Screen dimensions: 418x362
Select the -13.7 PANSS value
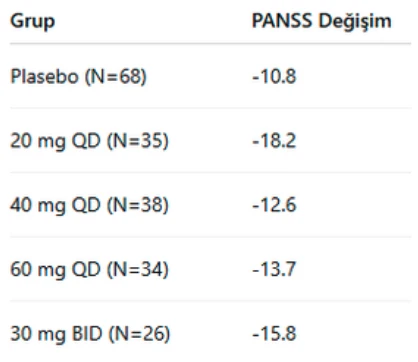(x=274, y=269)
